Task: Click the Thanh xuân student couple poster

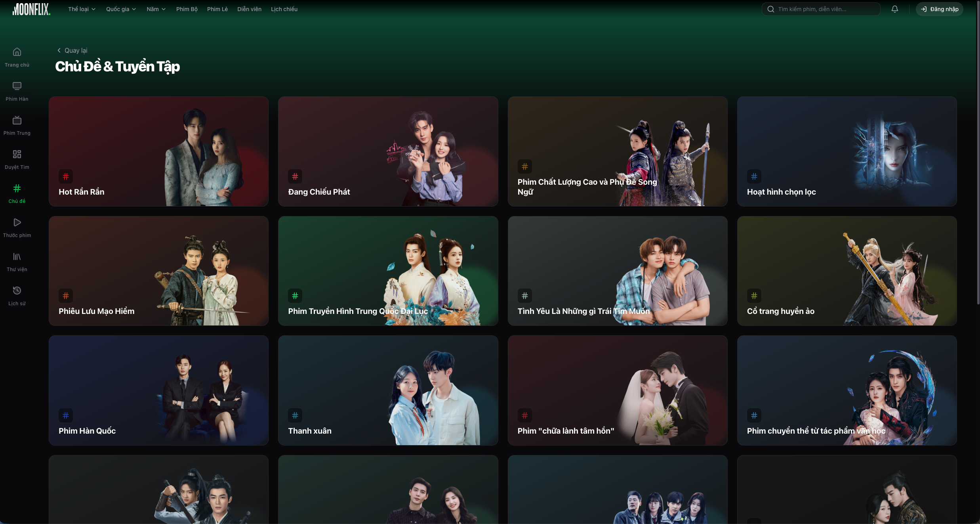Action: [434, 398]
